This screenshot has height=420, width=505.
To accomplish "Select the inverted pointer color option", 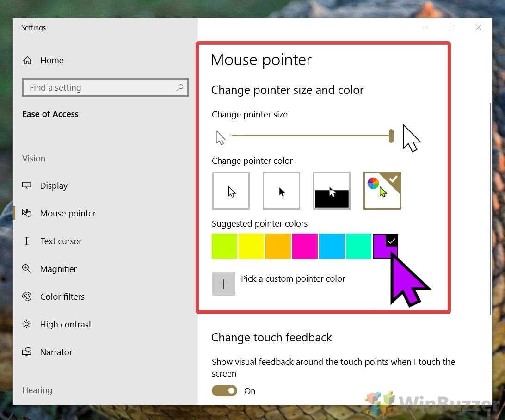I will [x=332, y=191].
